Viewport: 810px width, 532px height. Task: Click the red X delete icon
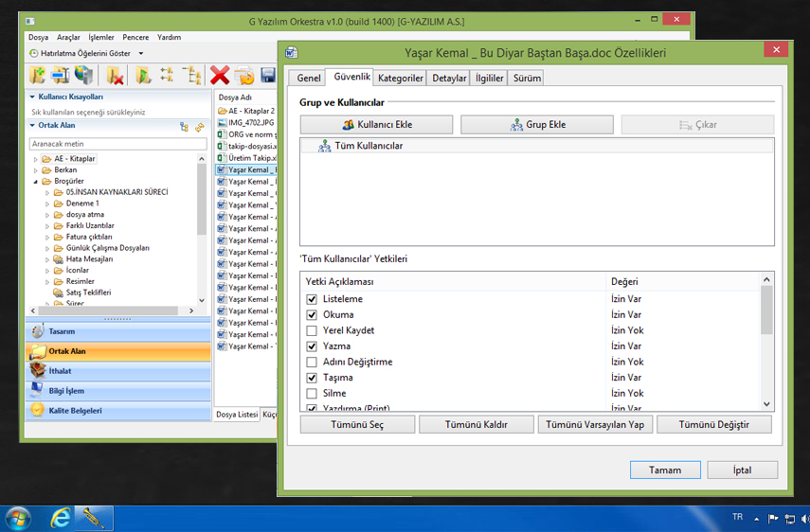[220, 76]
